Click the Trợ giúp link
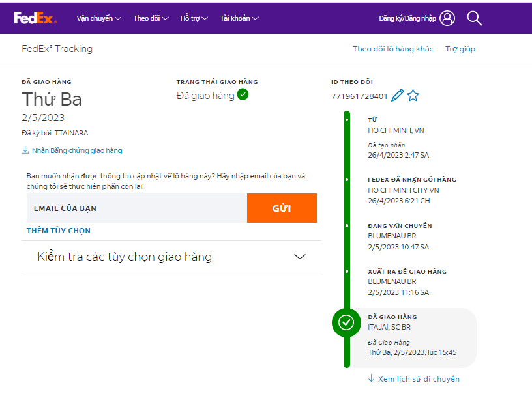 (460, 49)
